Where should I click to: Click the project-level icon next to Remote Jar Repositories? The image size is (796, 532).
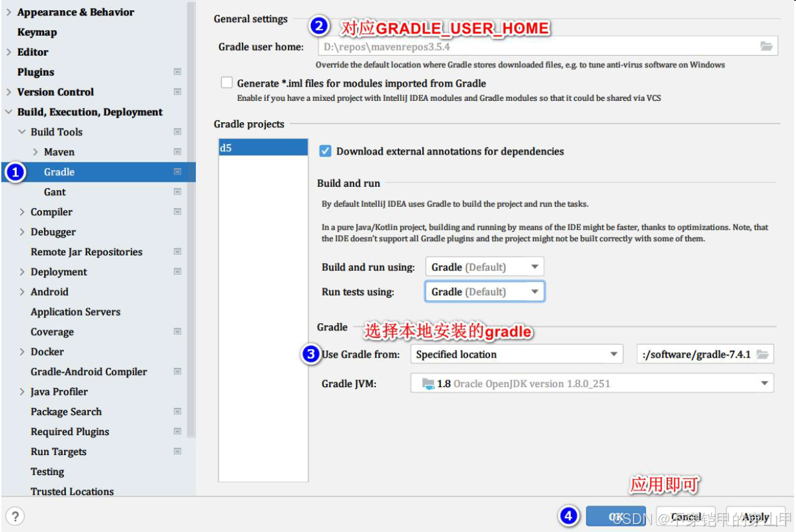pyautogui.click(x=178, y=252)
